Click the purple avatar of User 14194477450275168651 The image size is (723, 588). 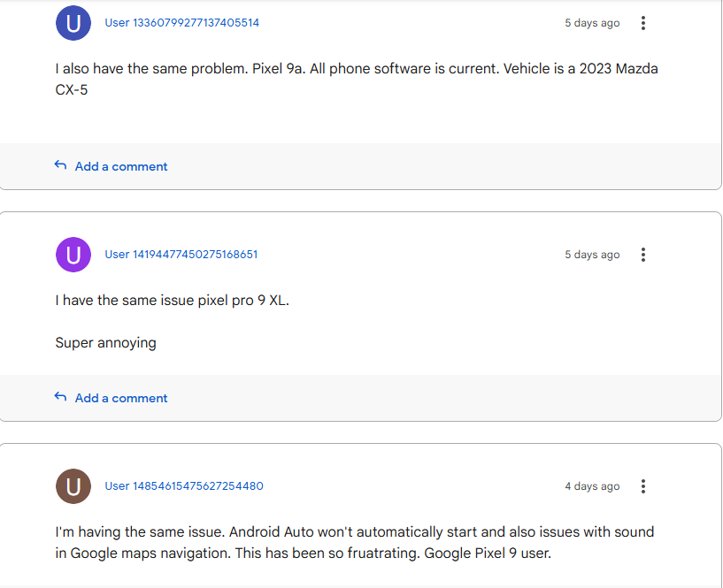pyautogui.click(x=73, y=255)
